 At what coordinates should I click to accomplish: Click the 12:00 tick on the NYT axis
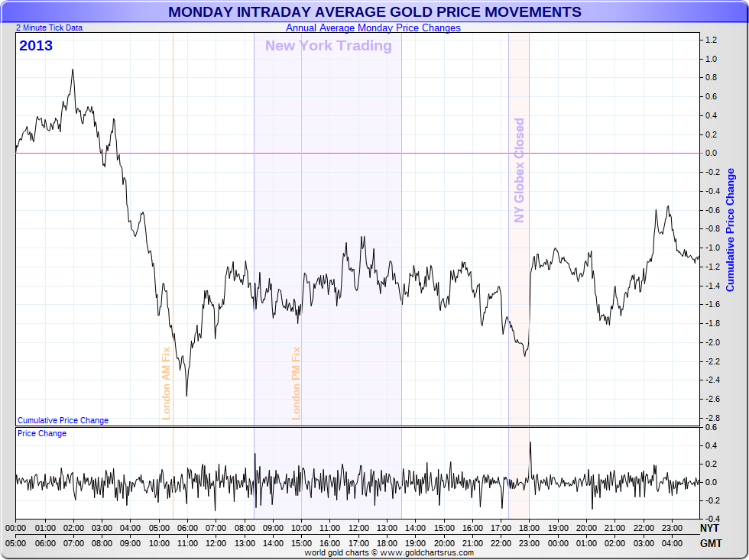358,529
